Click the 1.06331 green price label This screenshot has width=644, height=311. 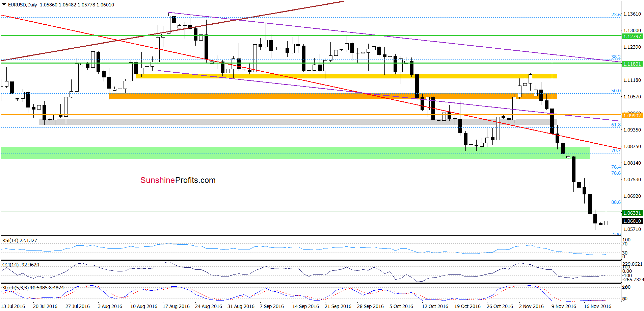pos(632,213)
